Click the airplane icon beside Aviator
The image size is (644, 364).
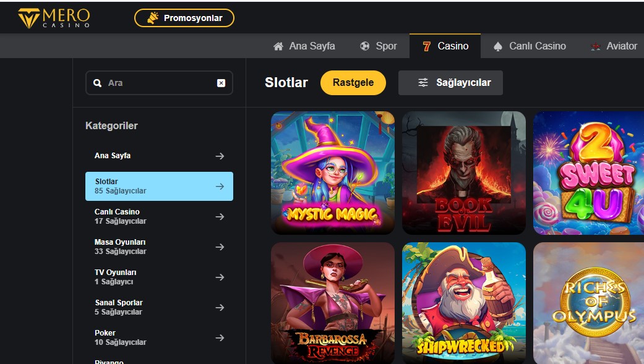pyautogui.click(x=596, y=46)
